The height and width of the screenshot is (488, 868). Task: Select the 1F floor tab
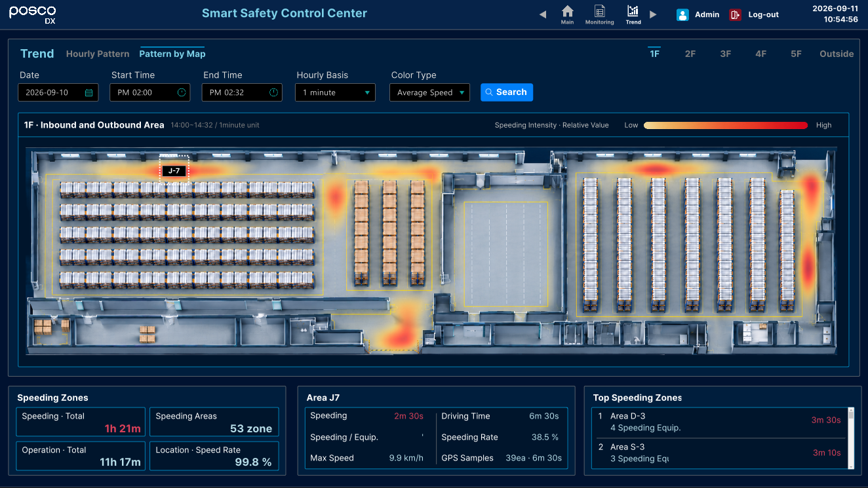point(654,54)
